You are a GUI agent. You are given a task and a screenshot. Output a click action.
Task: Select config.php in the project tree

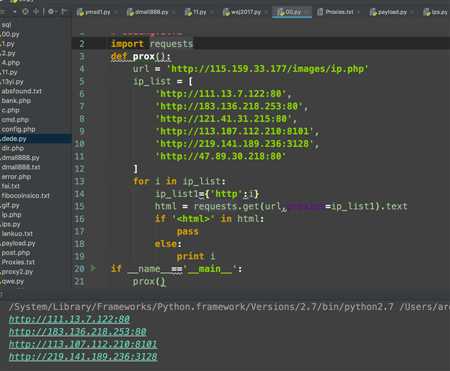point(18,129)
